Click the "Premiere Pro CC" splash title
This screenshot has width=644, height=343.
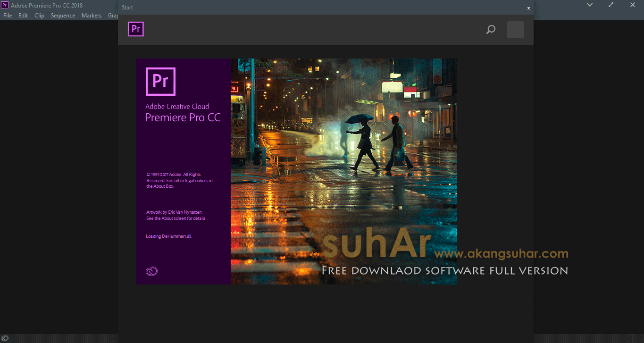183,118
